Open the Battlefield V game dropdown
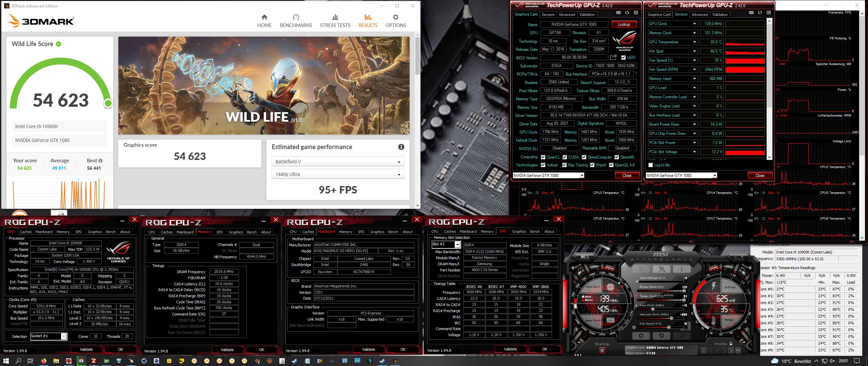This screenshot has width=868, height=366. point(338,162)
